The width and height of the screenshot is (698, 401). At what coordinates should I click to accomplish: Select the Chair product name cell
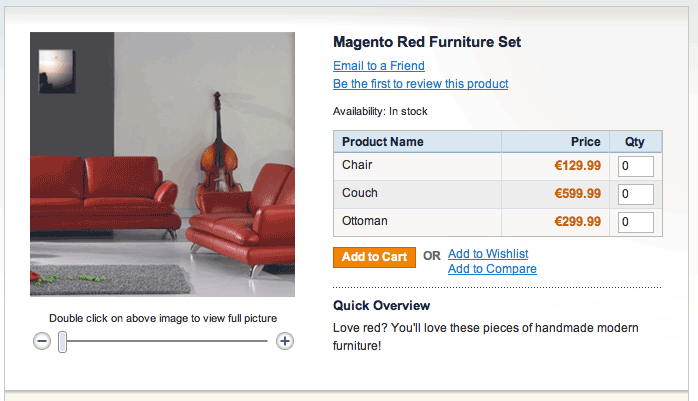pyautogui.click(x=357, y=165)
